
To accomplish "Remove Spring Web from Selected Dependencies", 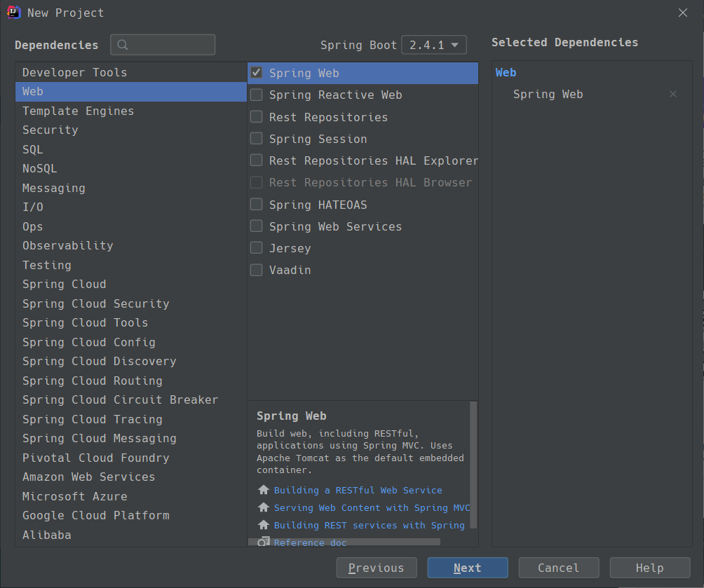I will (673, 94).
